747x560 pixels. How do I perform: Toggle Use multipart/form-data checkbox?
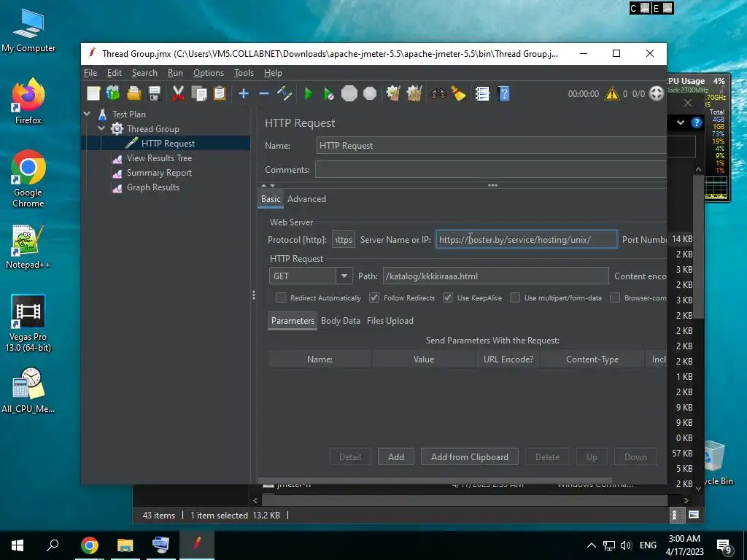point(515,297)
